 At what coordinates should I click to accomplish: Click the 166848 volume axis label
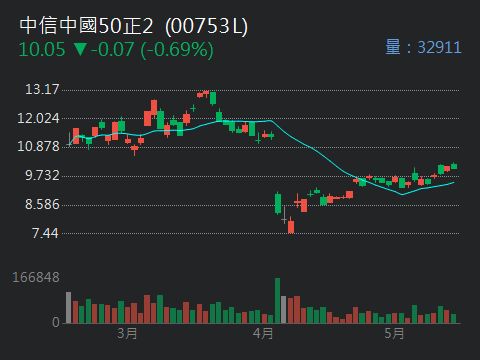click(x=36, y=277)
